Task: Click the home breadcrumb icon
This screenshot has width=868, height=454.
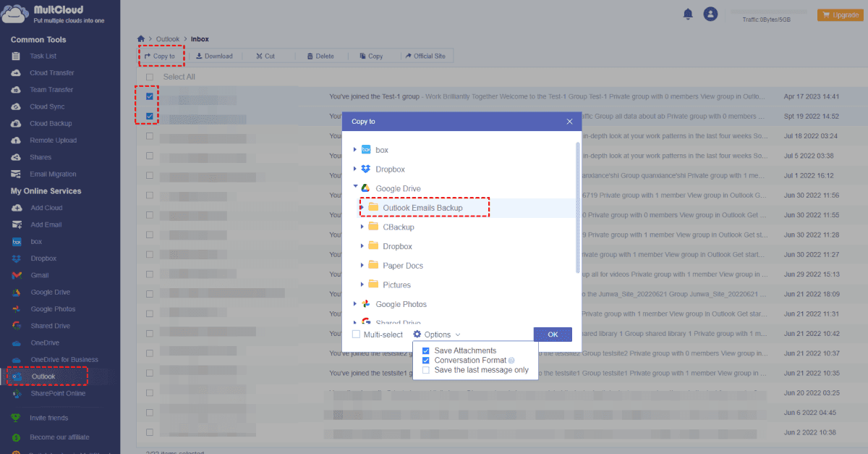Action: (x=141, y=38)
